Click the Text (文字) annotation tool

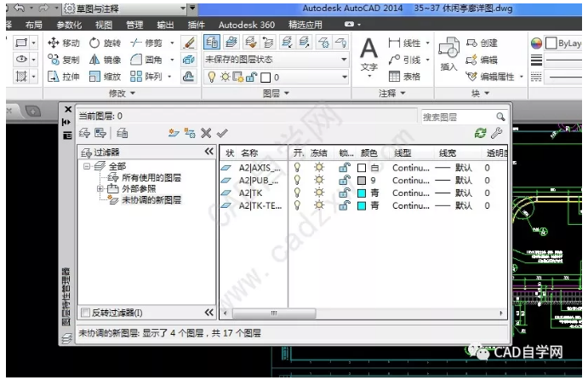coord(369,56)
